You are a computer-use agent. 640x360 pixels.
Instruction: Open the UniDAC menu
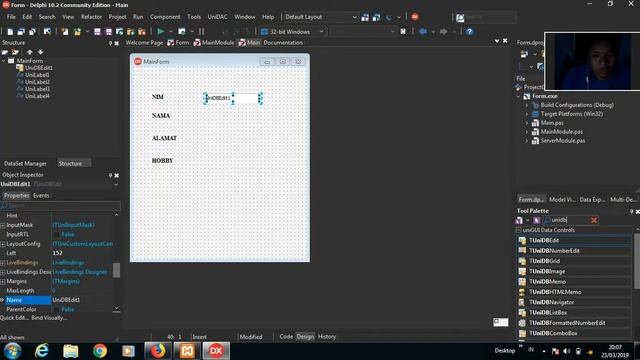pos(218,17)
